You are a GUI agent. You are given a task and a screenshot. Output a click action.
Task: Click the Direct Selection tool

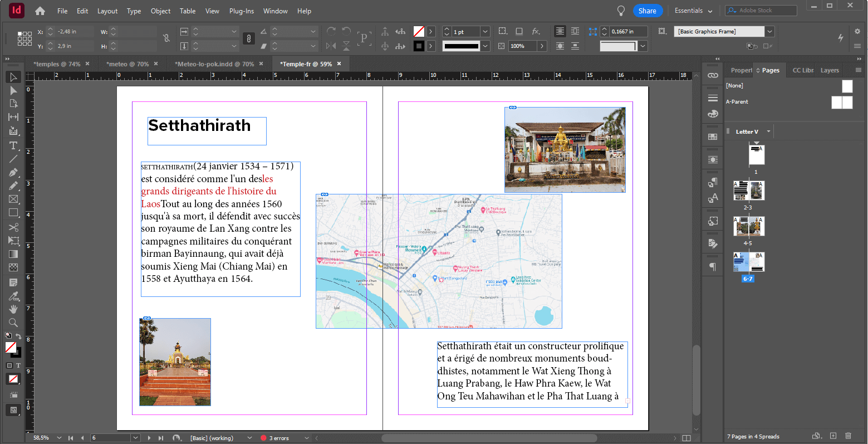click(13, 91)
